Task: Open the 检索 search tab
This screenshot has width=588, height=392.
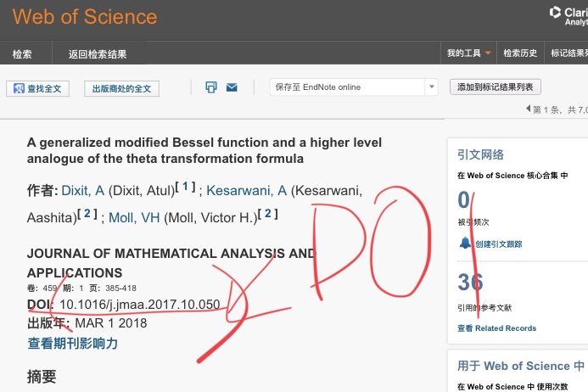Action: [x=22, y=54]
